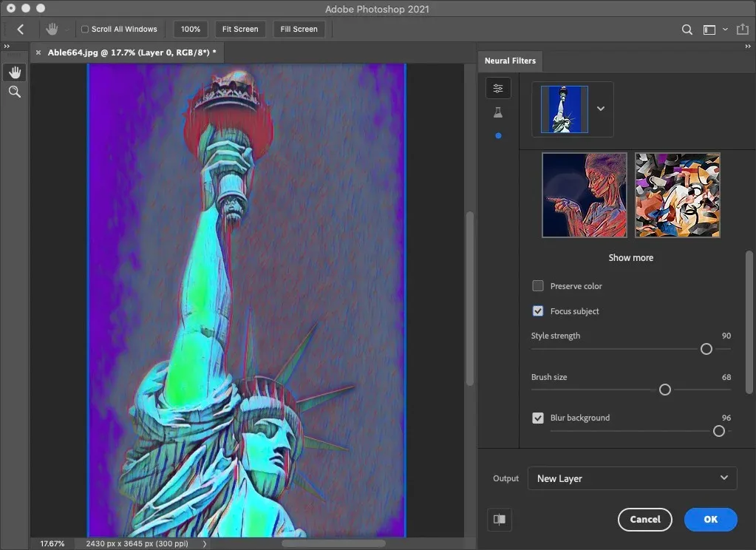Click the share/export icon
This screenshot has height=550, width=756.
point(743,30)
